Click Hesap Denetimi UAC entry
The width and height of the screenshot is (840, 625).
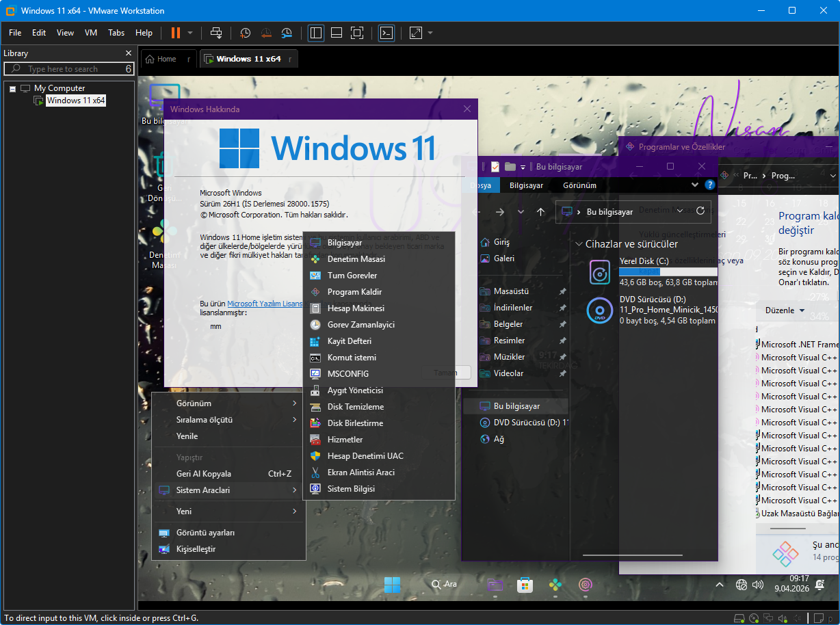tap(379, 456)
